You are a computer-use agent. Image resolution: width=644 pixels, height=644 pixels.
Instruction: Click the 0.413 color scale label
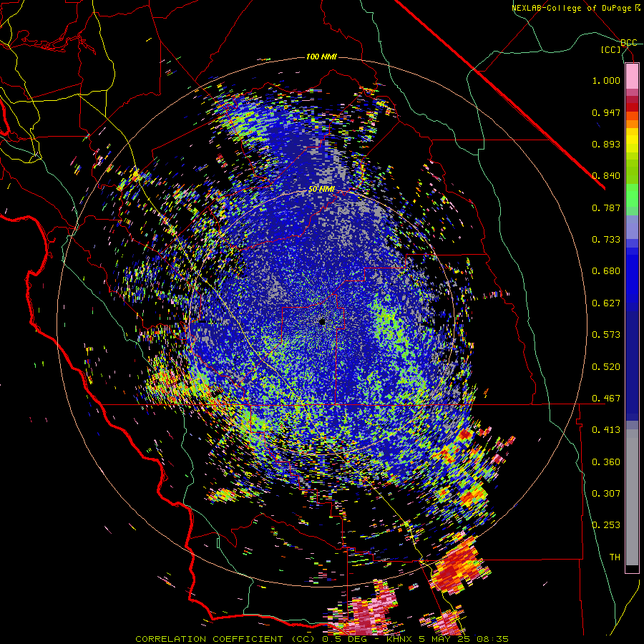point(606,430)
